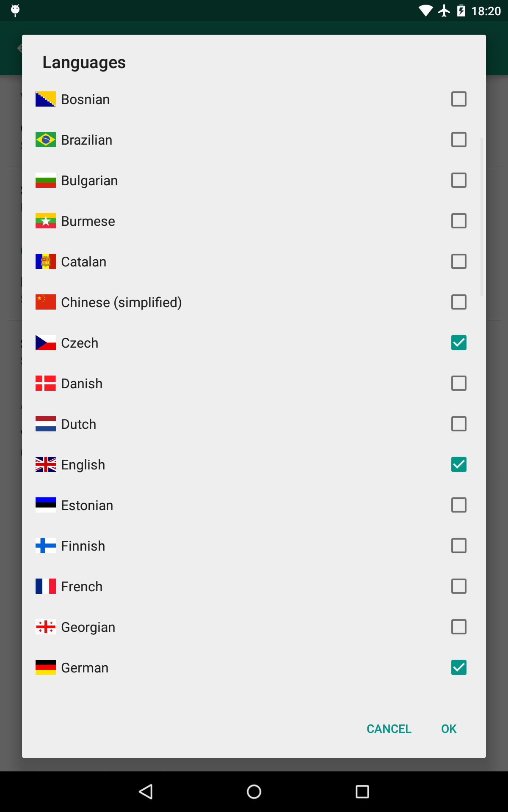Dismiss dialog with CANCEL button

pyautogui.click(x=389, y=729)
